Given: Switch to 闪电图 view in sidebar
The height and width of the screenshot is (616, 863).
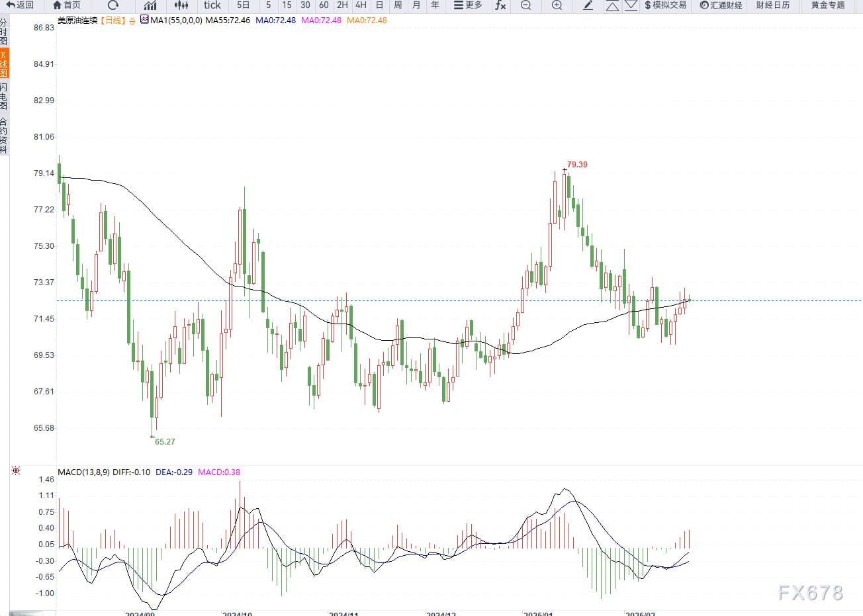Looking at the screenshot, I should [4, 97].
